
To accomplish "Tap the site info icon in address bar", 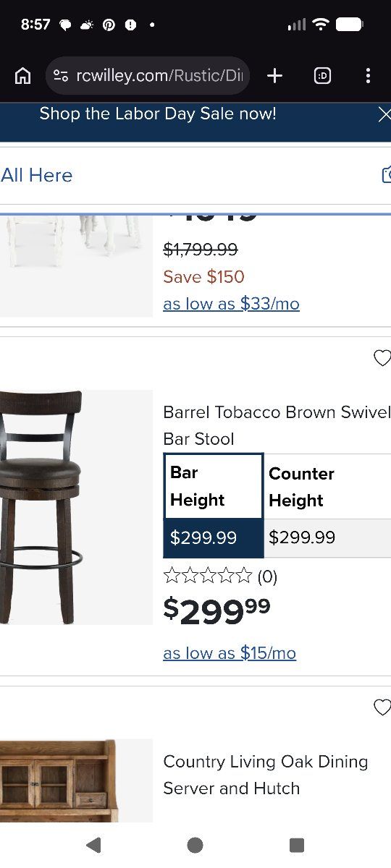I will [x=61, y=76].
